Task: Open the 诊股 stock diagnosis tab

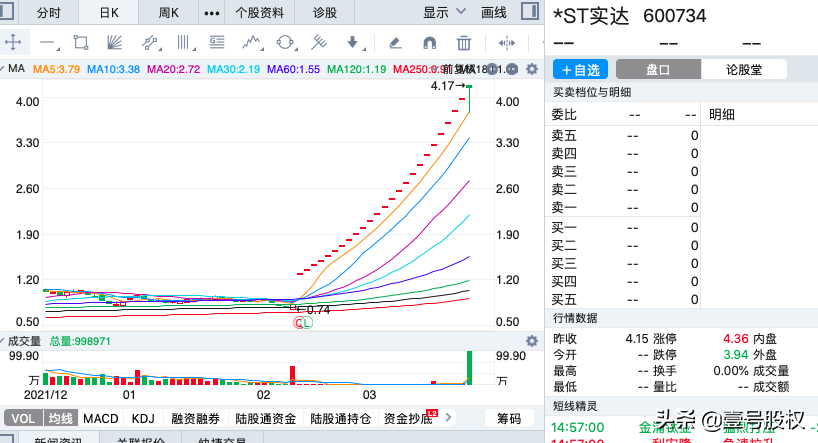Action: point(325,13)
